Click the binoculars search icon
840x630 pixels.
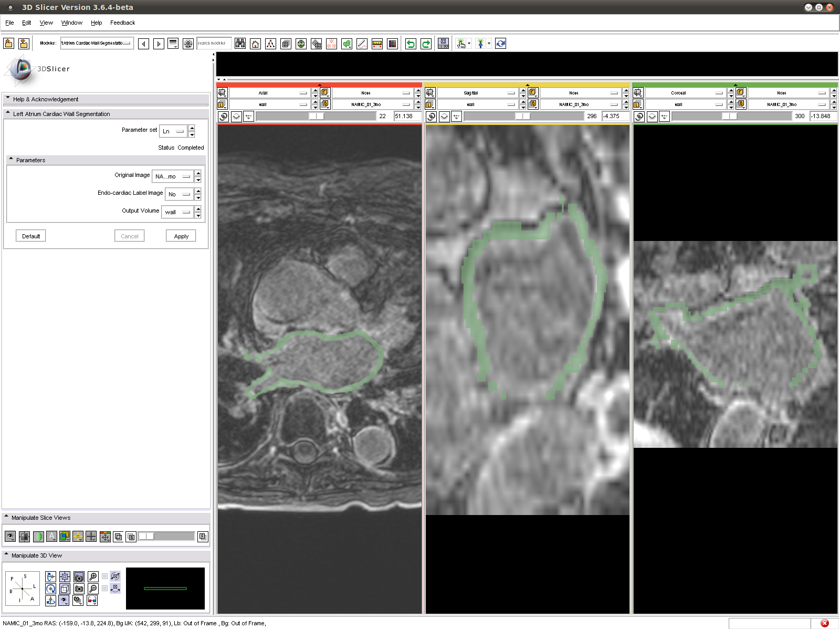tap(240, 44)
